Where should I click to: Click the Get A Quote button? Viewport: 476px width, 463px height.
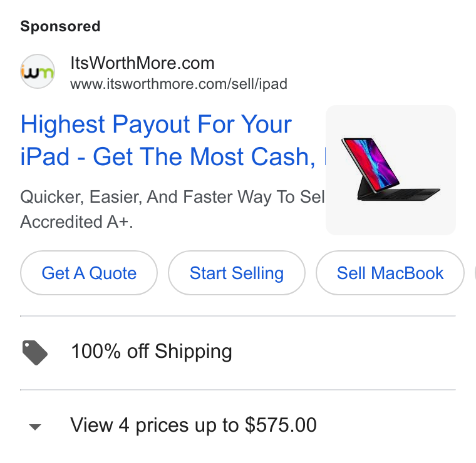(89, 273)
